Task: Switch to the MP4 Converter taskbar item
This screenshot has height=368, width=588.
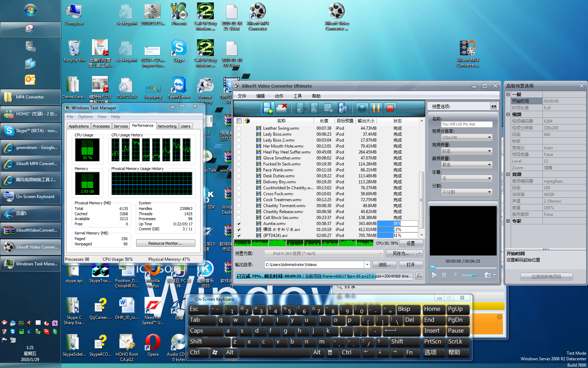Action: [30, 97]
